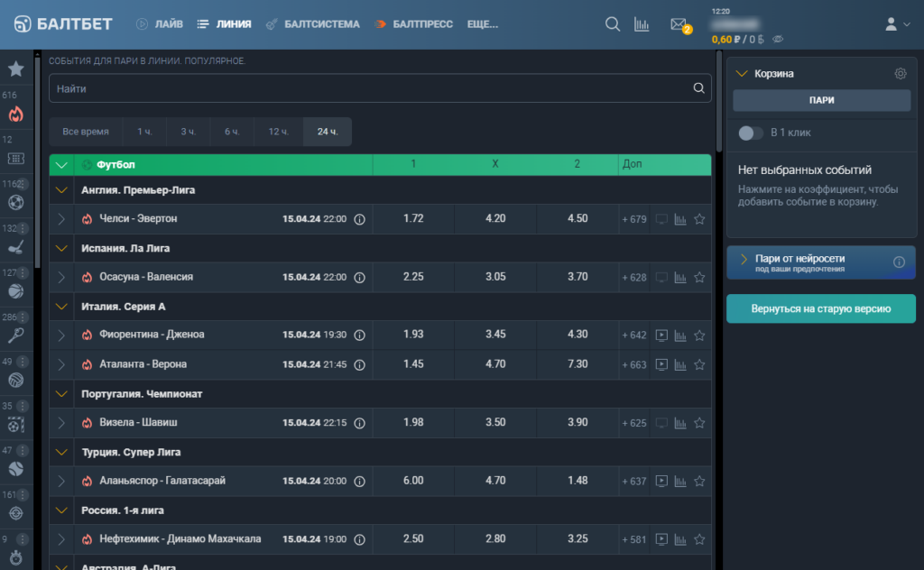Click the ПАРИ tab in basket
Viewport: 924px width, 570px height.
click(821, 100)
